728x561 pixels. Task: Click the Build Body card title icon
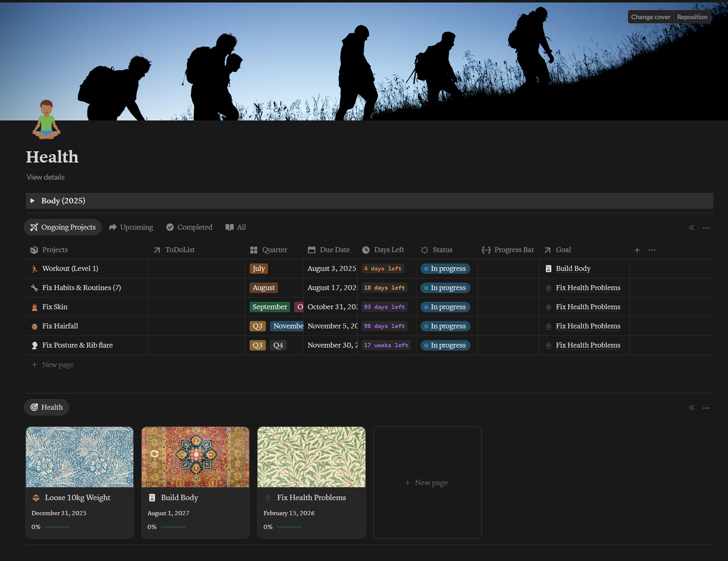[152, 498]
